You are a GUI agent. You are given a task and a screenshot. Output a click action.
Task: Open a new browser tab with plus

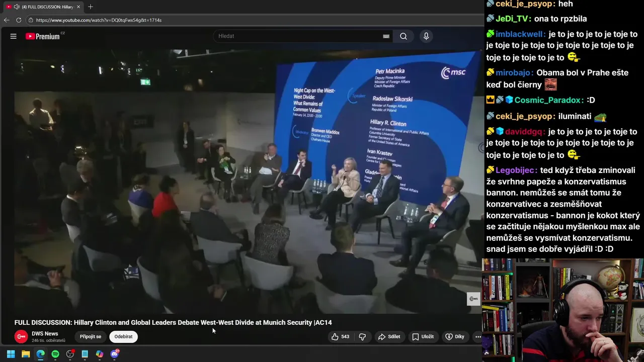point(91,7)
